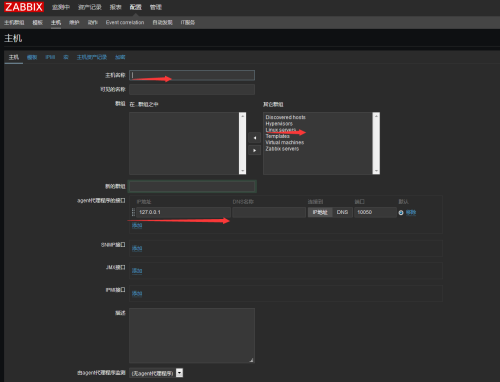Screen dimensions: 500x382
Task: Open Event correlation submenu
Action: [x=125, y=22]
